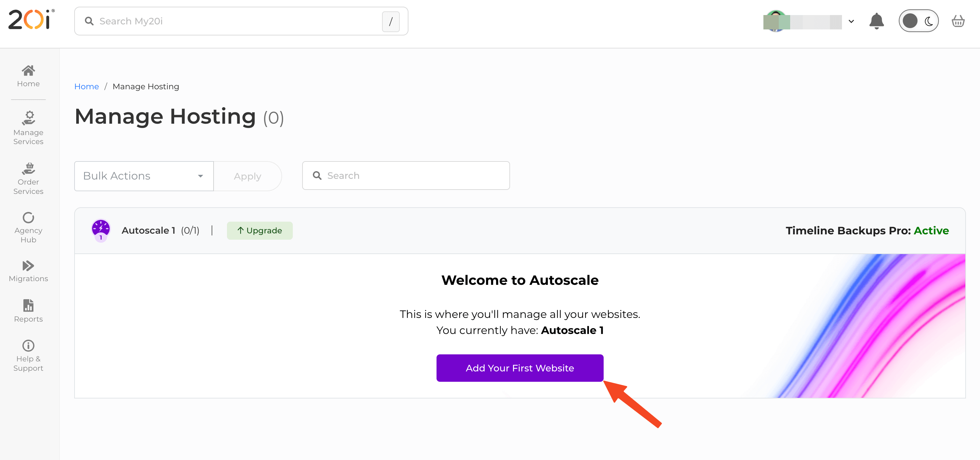Open Help & Support in sidebar
Image resolution: width=980 pixels, height=460 pixels.
pos(28,356)
